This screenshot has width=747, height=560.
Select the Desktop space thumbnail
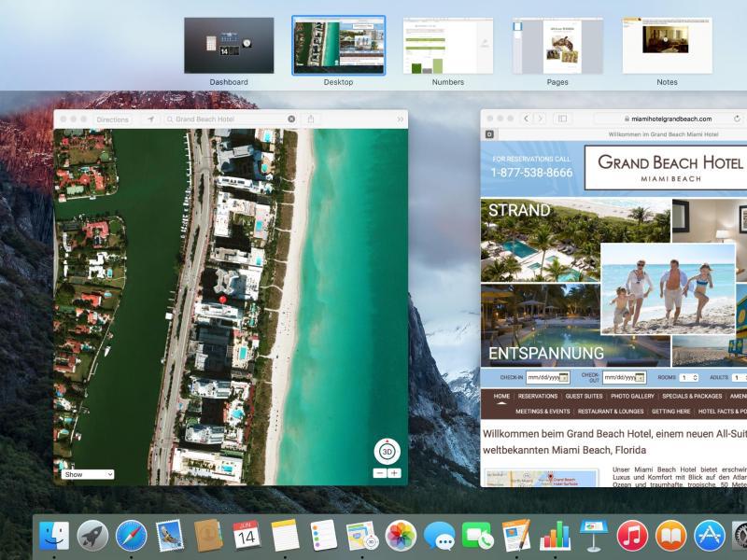338,46
